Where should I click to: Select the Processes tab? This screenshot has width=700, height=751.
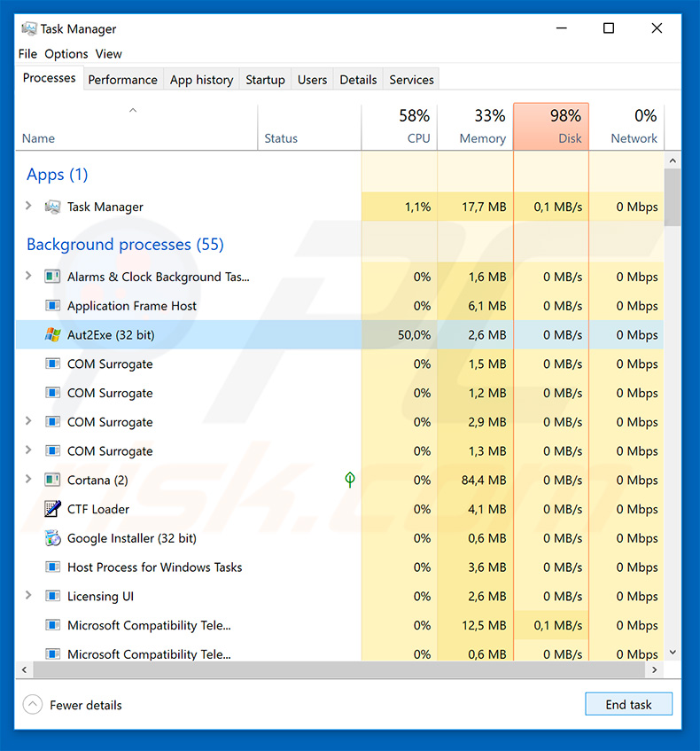[x=50, y=78]
